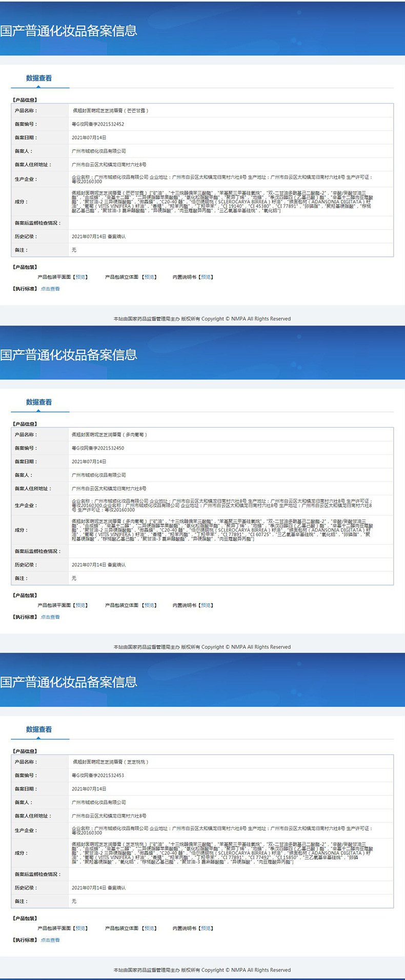Click 备案人 company name in 芒芒甘露 record
This screenshot has width=405, height=980.
point(99,151)
